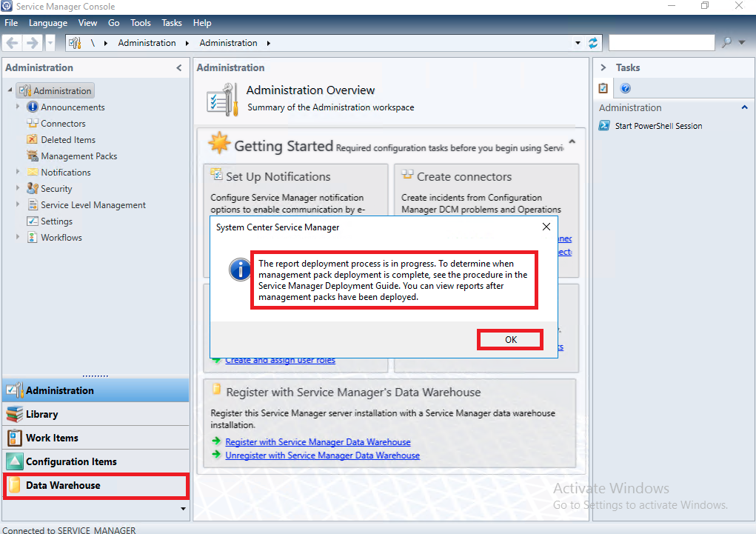Click OK in the Service Manager dialog
The image size is (756, 534).
pyautogui.click(x=510, y=339)
